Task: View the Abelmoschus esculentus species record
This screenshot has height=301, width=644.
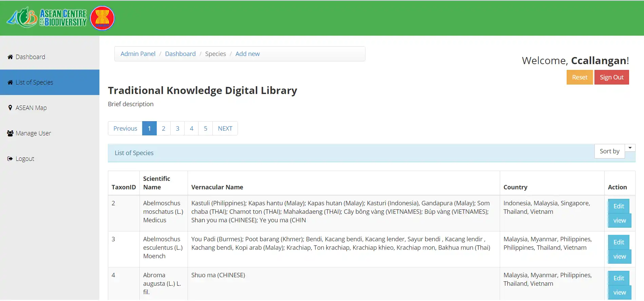Action: (x=620, y=257)
